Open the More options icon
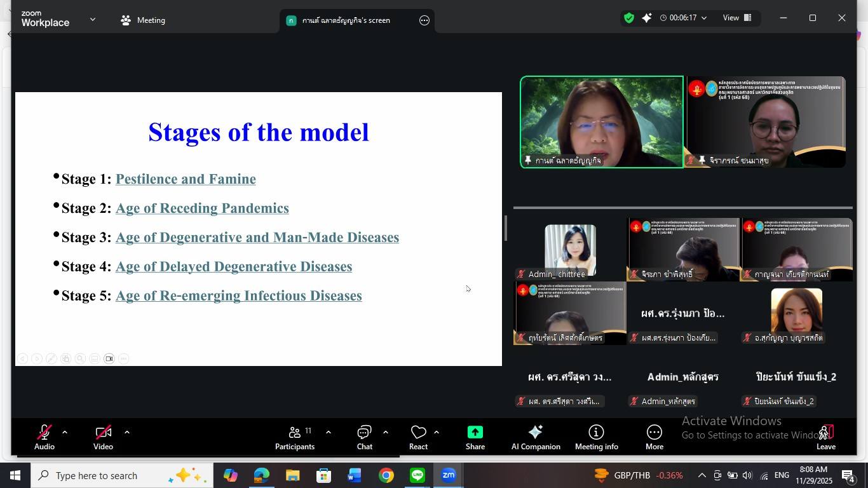This screenshot has width=868, height=488. pos(654,437)
